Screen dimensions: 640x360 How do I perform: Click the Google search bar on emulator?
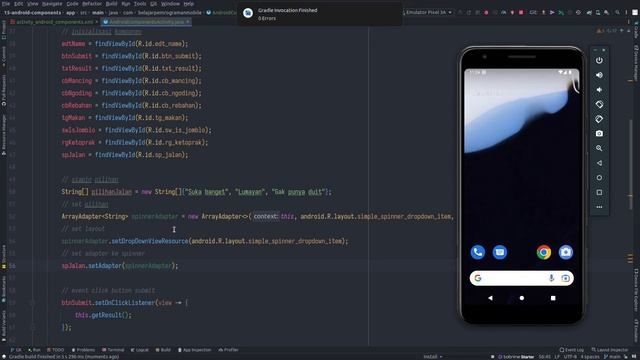(522, 278)
